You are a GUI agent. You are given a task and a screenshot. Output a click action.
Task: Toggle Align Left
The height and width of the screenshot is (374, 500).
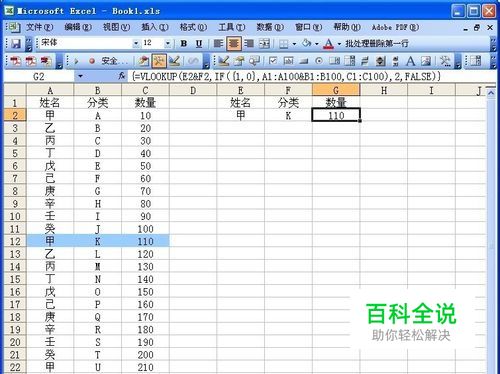[218, 44]
